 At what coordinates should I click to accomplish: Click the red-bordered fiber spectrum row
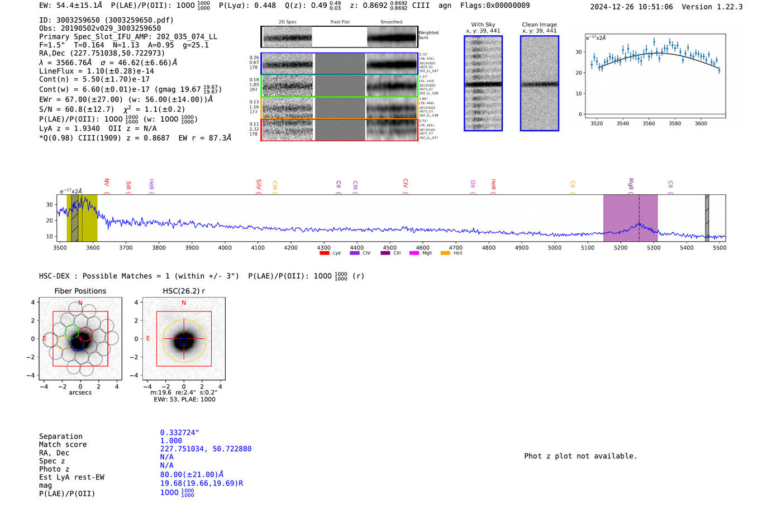339,130
